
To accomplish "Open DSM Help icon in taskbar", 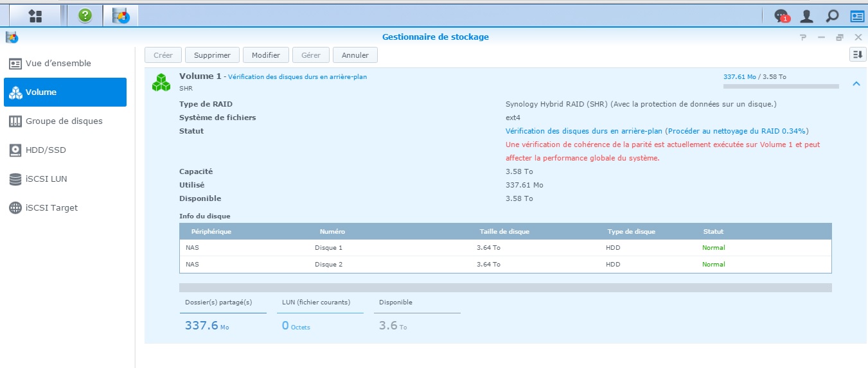I will click(85, 15).
